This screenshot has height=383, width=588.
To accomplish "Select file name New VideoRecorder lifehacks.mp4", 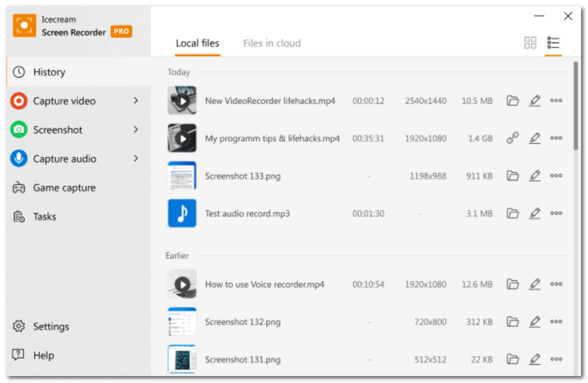I will point(270,101).
